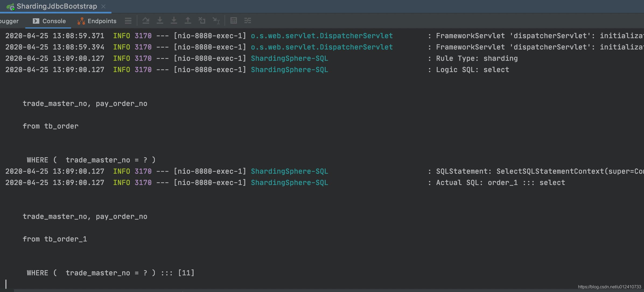Click the Trace Current Stream Chain icon
The width and height of the screenshot is (644, 292).
pyautogui.click(x=247, y=21)
